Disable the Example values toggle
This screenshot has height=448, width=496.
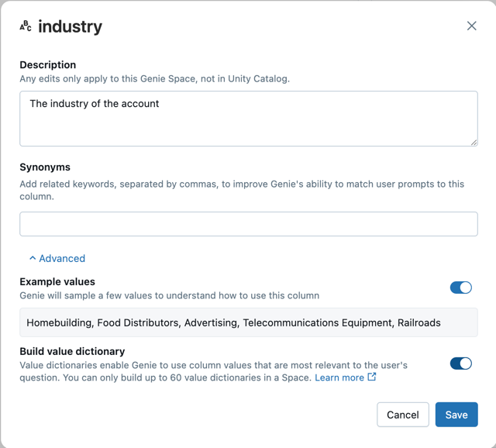[460, 288]
